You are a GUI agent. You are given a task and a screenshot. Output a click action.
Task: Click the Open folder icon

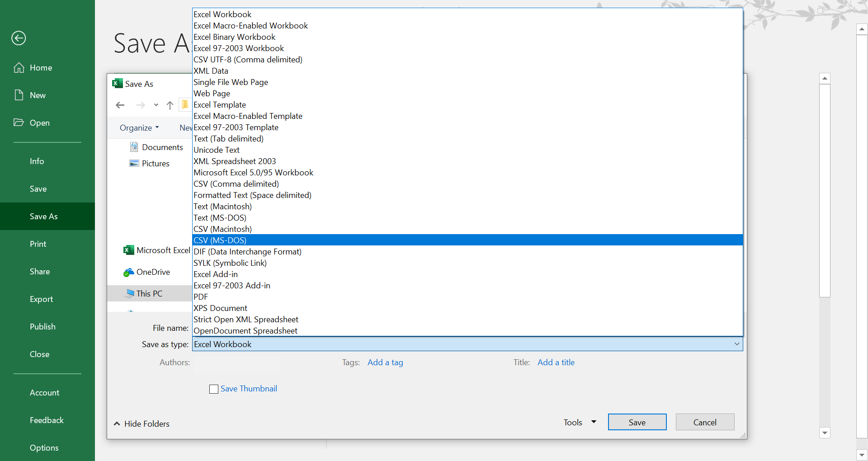pos(19,122)
